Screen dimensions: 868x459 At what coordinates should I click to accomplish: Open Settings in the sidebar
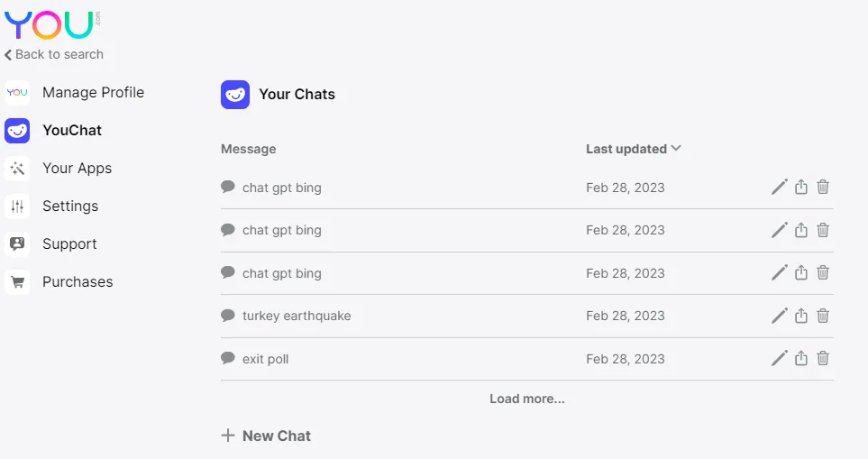(51, 206)
